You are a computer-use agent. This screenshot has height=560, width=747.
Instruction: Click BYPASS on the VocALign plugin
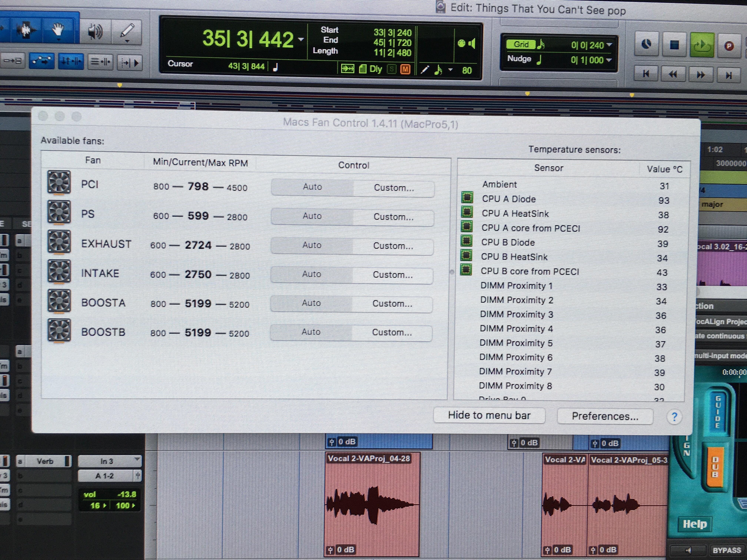click(x=727, y=551)
